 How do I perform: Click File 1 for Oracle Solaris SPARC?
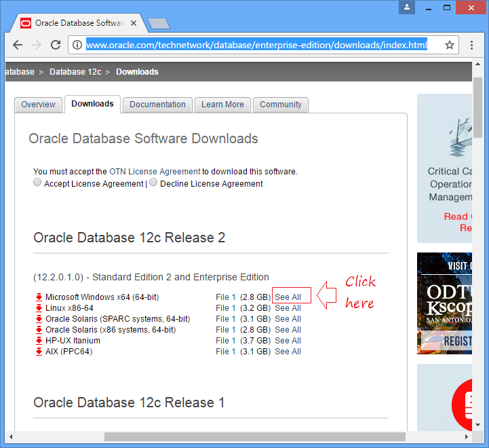pyautogui.click(x=225, y=319)
